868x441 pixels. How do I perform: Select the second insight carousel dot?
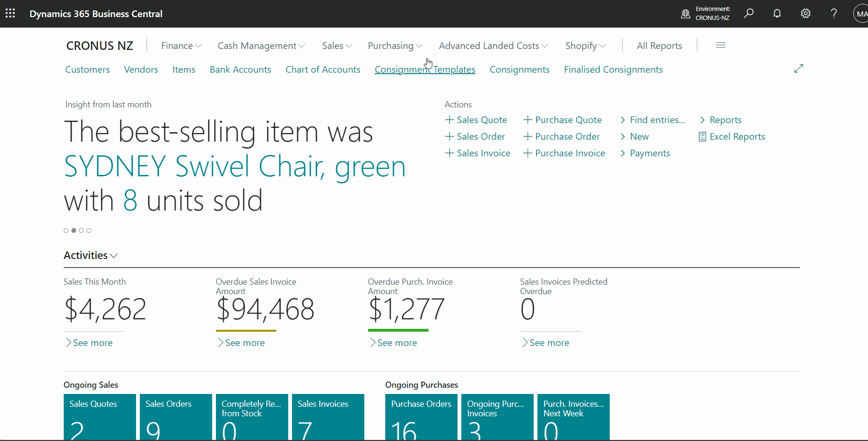(x=74, y=230)
